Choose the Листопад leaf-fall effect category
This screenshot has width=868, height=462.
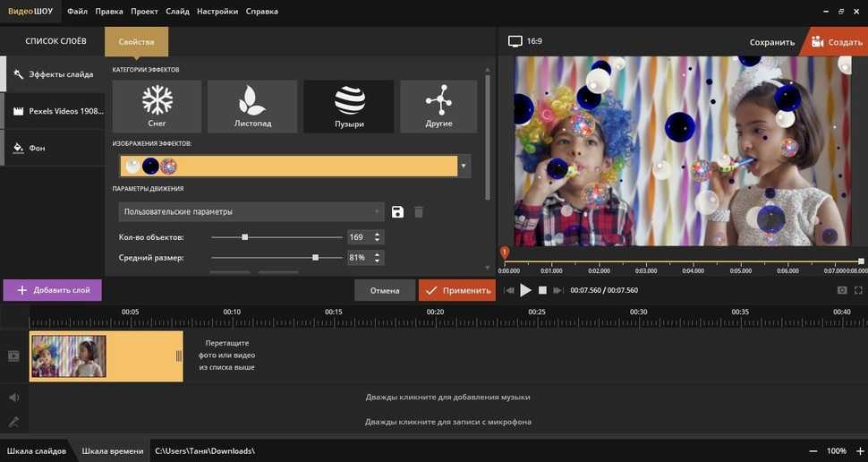coord(252,106)
